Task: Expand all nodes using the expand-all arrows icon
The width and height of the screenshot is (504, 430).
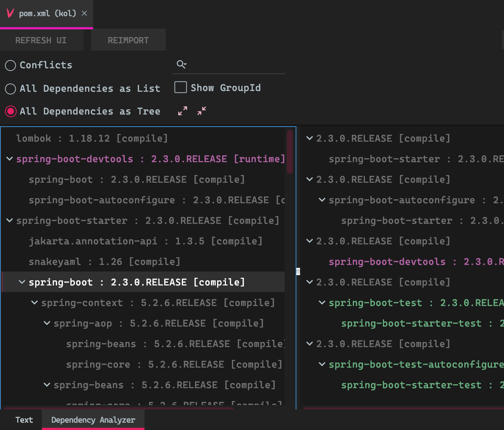Action: coord(182,111)
